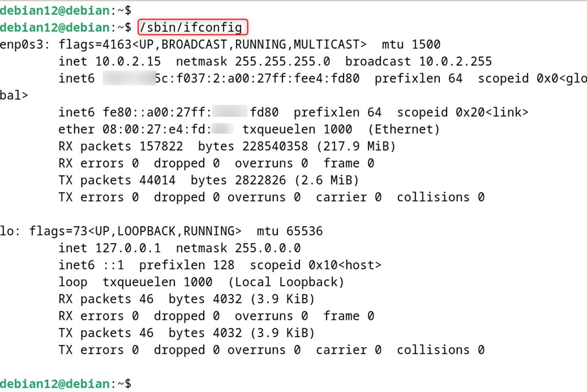Viewport: 587px width, 392px height.
Task: Click the scopeid 0x20<link> text
Action: coord(463,112)
